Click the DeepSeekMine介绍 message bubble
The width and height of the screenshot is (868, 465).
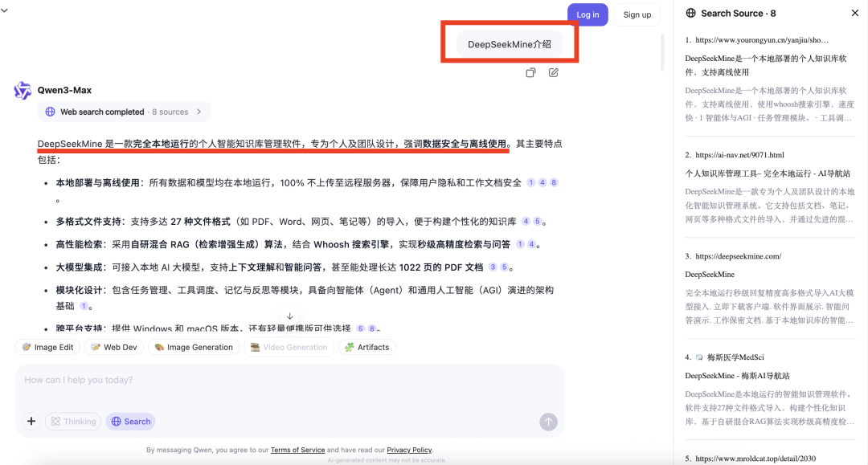point(510,44)
